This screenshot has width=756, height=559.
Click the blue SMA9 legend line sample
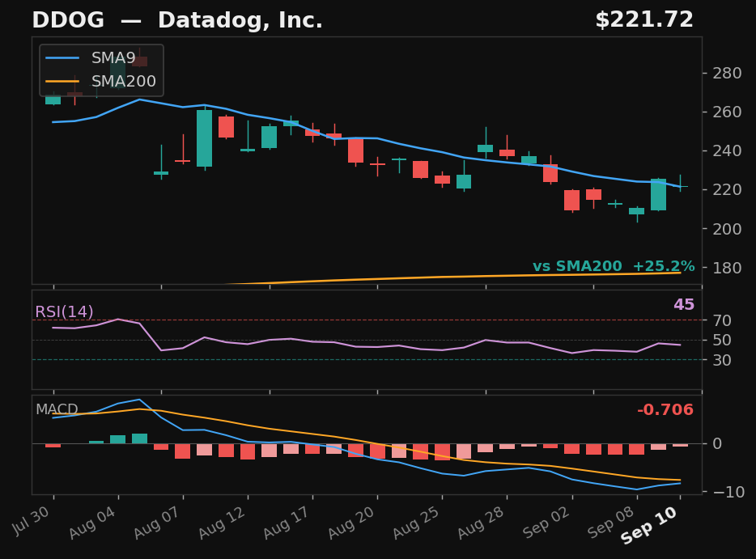62,57
